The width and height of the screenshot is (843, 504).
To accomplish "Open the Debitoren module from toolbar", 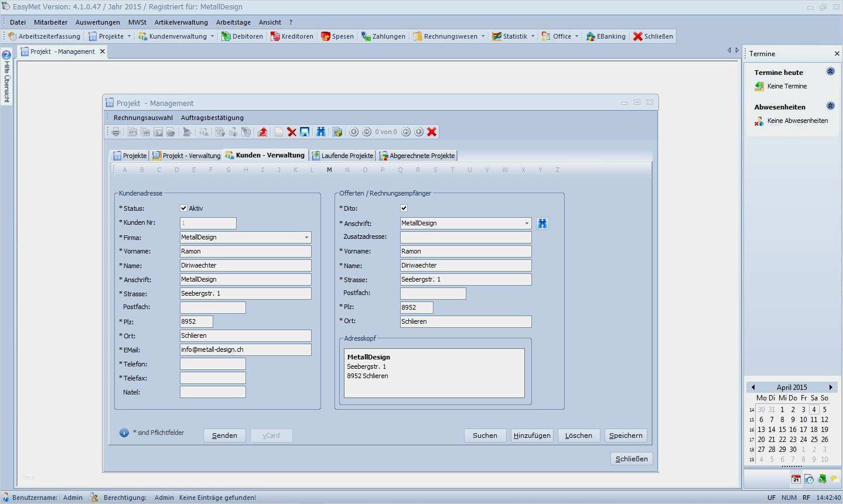I will [242, 36].
